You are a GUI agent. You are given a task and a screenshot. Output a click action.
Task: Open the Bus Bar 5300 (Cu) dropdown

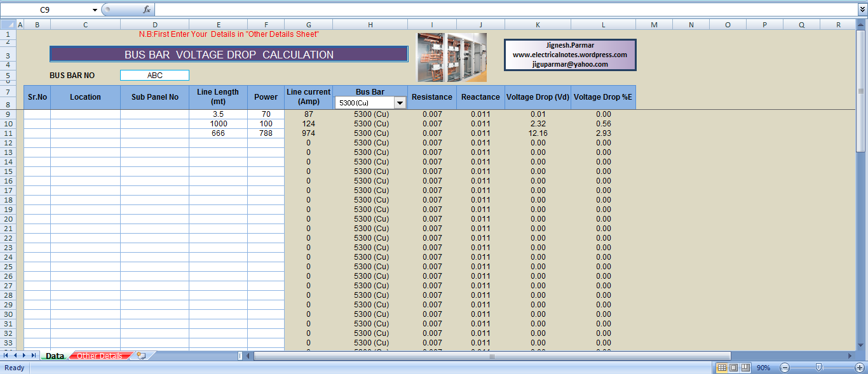[x=400, y=103]
